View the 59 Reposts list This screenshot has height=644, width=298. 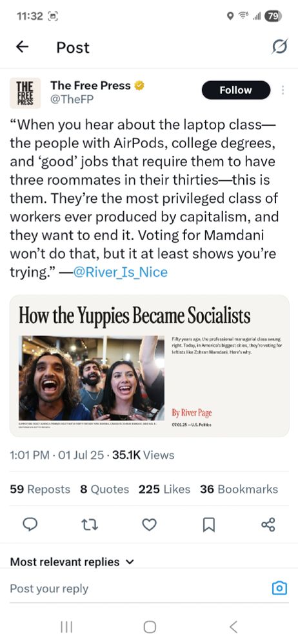tap(40, 489)
